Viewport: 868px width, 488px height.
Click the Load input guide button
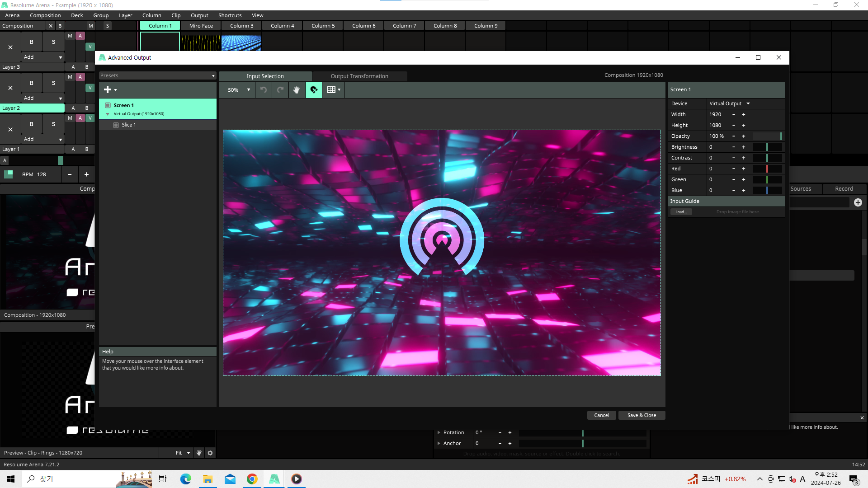pos(681,212)
